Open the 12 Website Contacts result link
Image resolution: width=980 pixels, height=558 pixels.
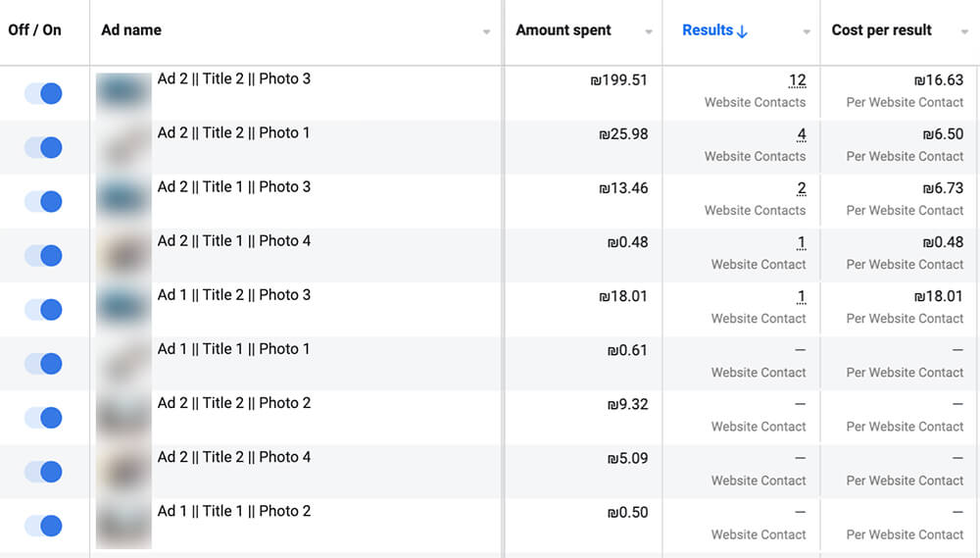[x=798, y=80]
